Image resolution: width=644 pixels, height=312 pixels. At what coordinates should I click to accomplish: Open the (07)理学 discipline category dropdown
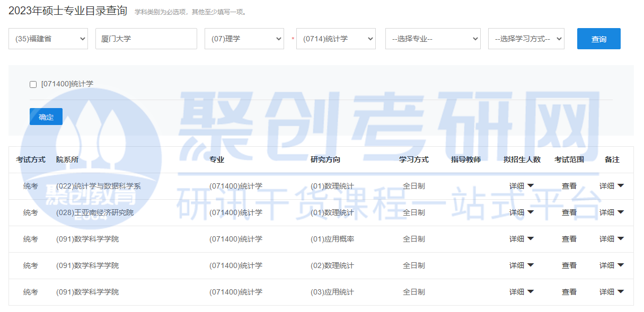(244, 39)
